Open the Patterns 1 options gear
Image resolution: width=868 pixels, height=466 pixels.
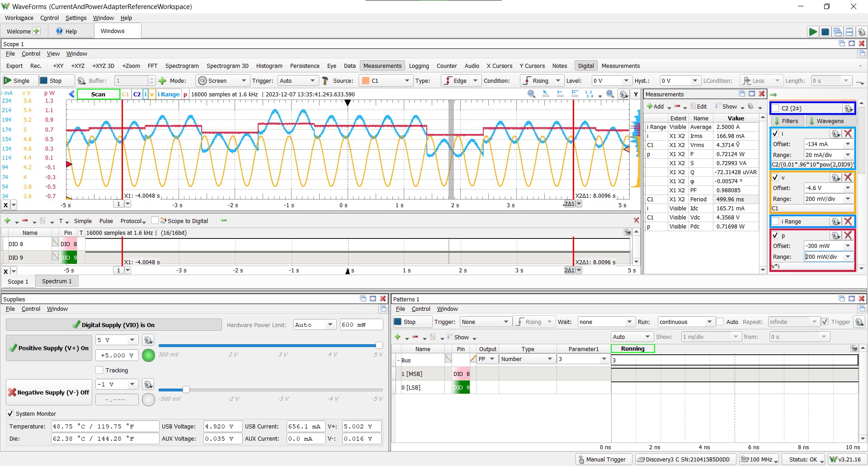[x=859, y=322]
